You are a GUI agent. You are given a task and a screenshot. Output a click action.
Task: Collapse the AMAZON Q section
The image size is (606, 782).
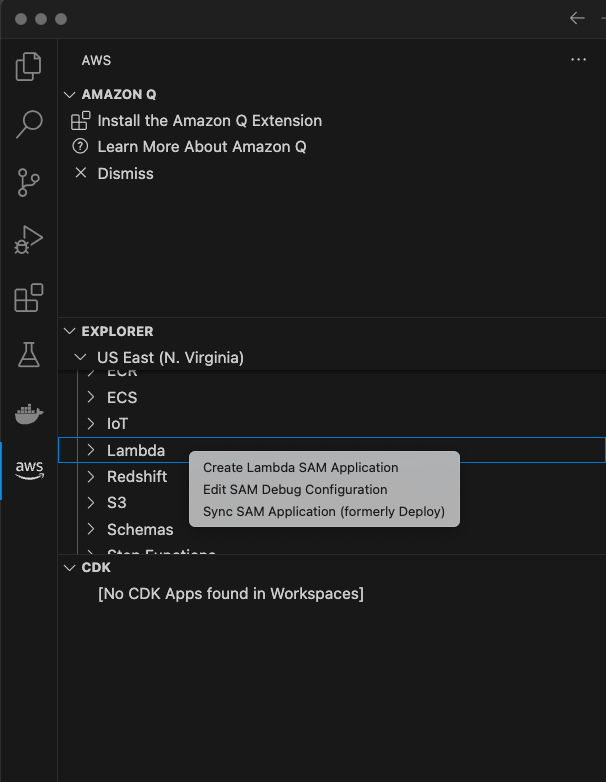(70, 94)
